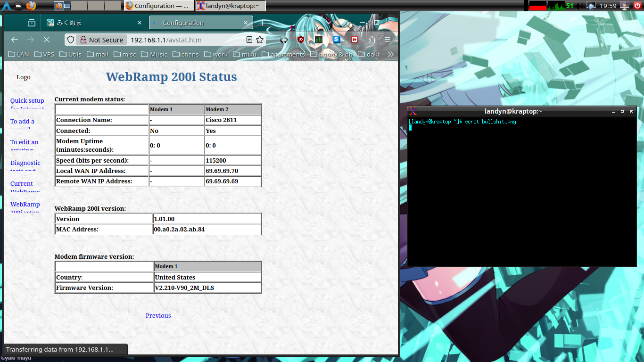Screen dimensions: 644x362
Task: Follow the Previous link
Action: [158, 315]
